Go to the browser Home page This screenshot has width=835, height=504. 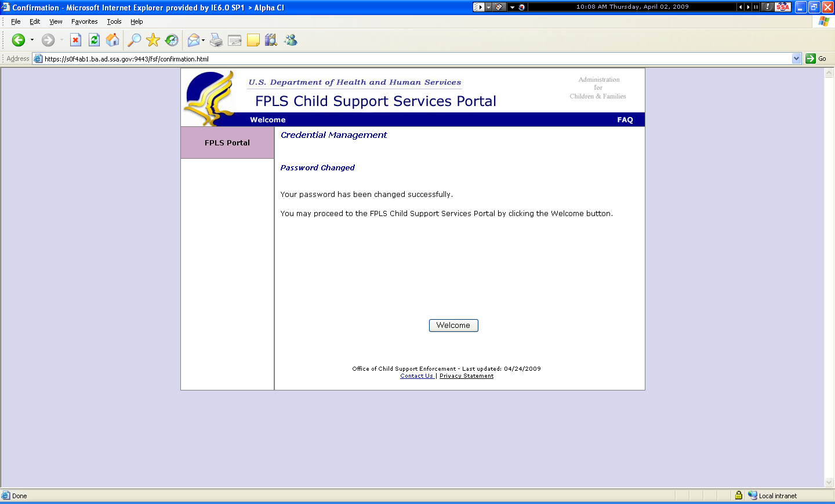point(112,40)
